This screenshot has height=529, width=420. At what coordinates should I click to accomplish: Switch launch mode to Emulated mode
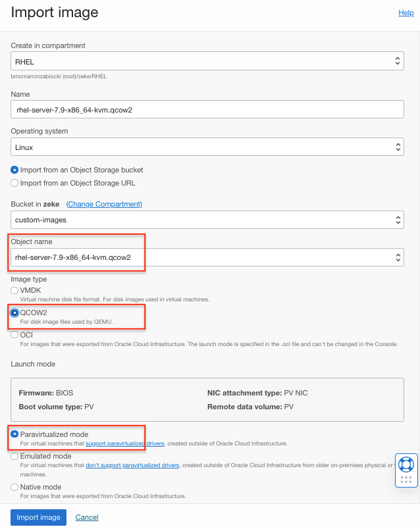pyautogui.click(x=15, y=456)
